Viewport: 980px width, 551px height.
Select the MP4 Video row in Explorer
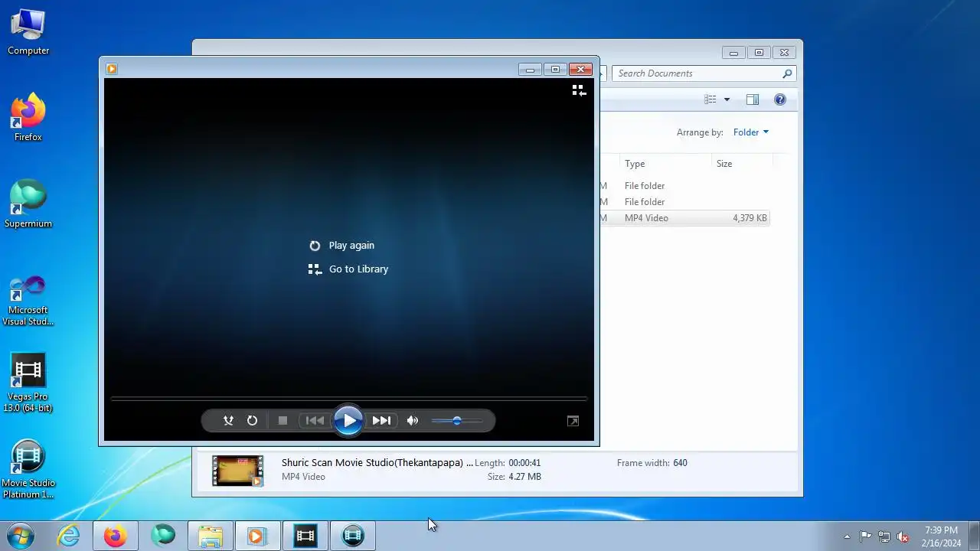click(684, 218)
